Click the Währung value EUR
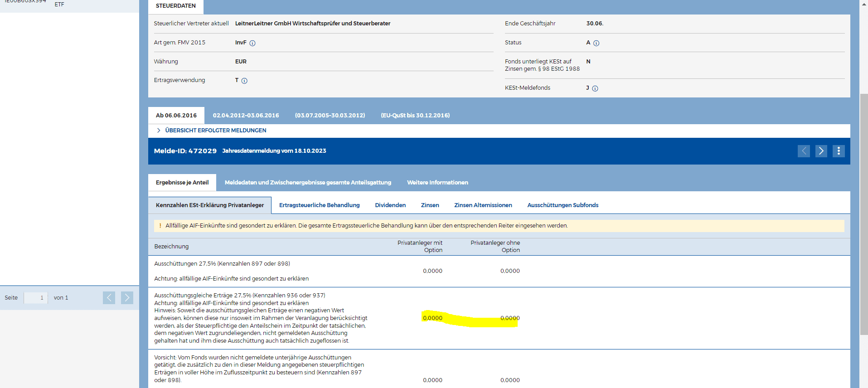 (241, 62)
